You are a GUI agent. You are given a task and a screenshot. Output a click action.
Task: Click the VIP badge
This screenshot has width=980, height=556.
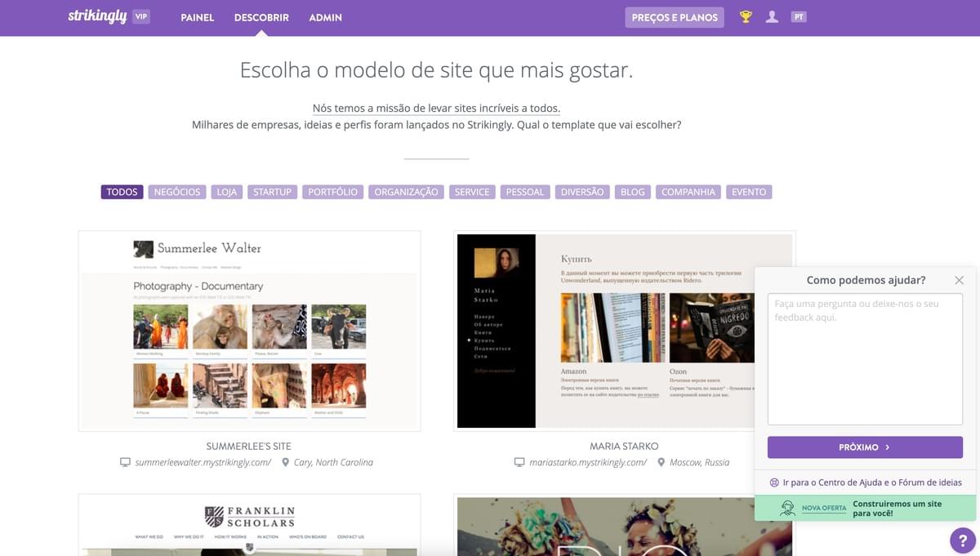[x=141, y=16]
